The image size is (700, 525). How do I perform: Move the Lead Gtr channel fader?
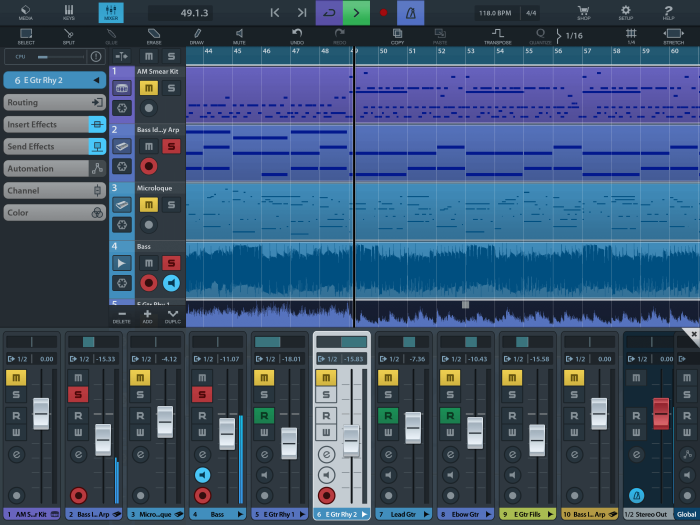[413, 428]
